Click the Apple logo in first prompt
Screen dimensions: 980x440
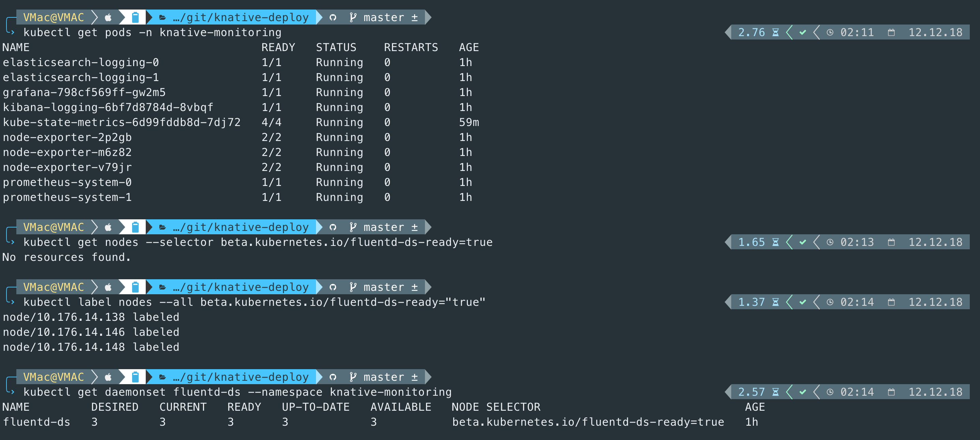click(x=108, y=17)
